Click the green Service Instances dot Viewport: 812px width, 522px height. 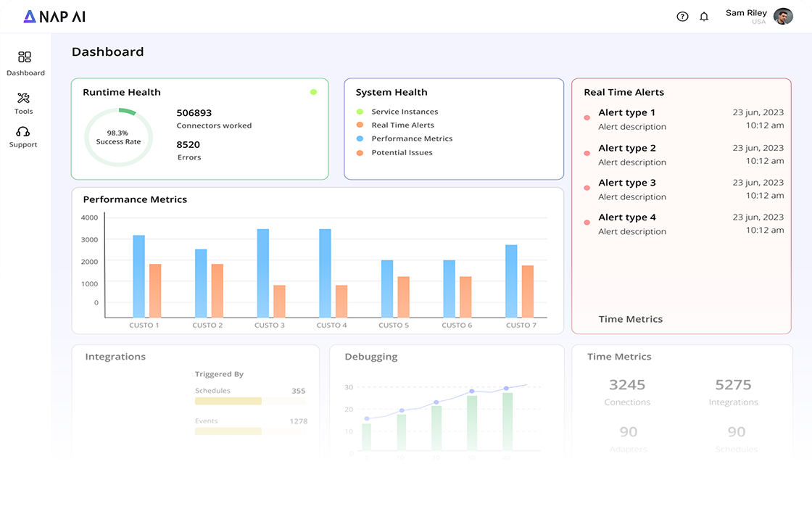point(360,112)
